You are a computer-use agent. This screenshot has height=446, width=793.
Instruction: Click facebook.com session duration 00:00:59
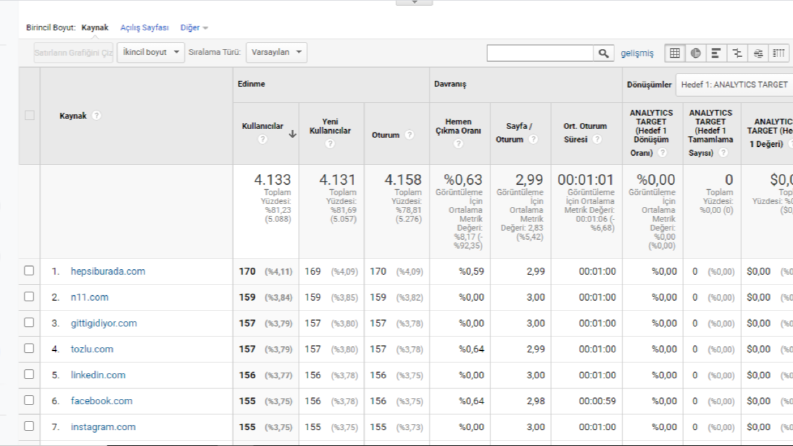coord(597,401)
